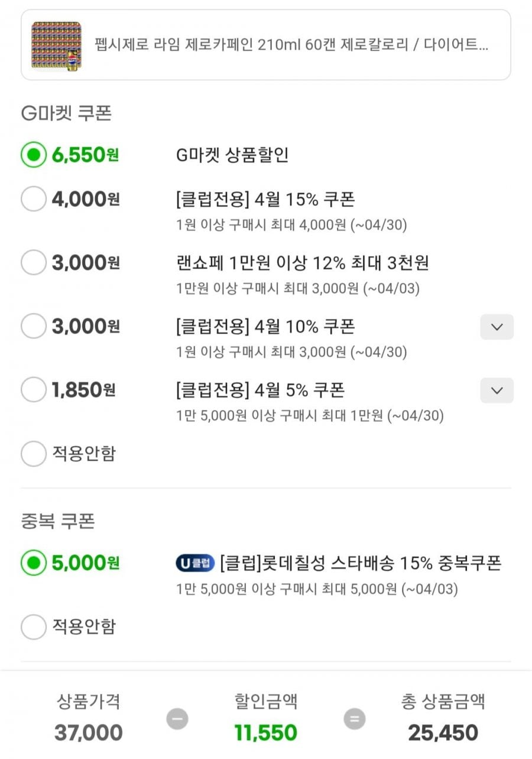Choose the 랜쇼페 12% coupon radio button
Screen dimensions: 532x759
(x=34, y=263)
